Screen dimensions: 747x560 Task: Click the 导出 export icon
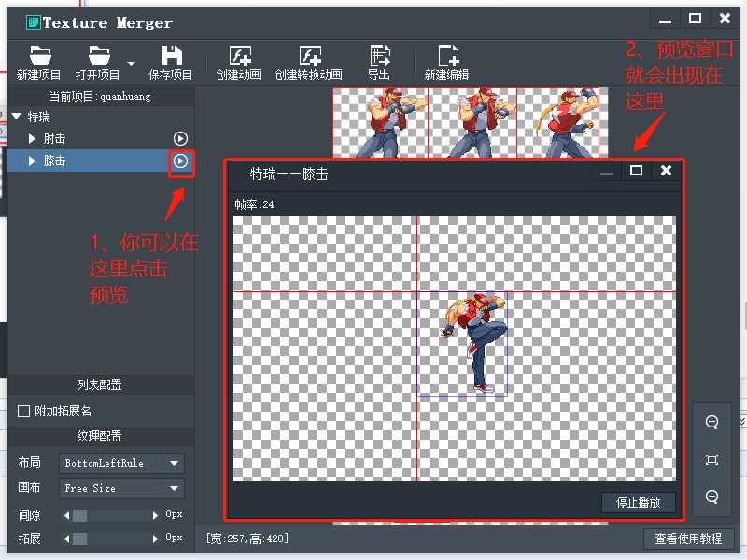click(379, 56)
